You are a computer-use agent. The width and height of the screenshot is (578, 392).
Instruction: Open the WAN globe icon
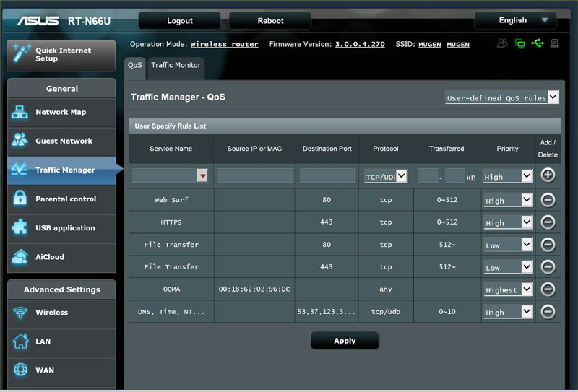point(21,370)
